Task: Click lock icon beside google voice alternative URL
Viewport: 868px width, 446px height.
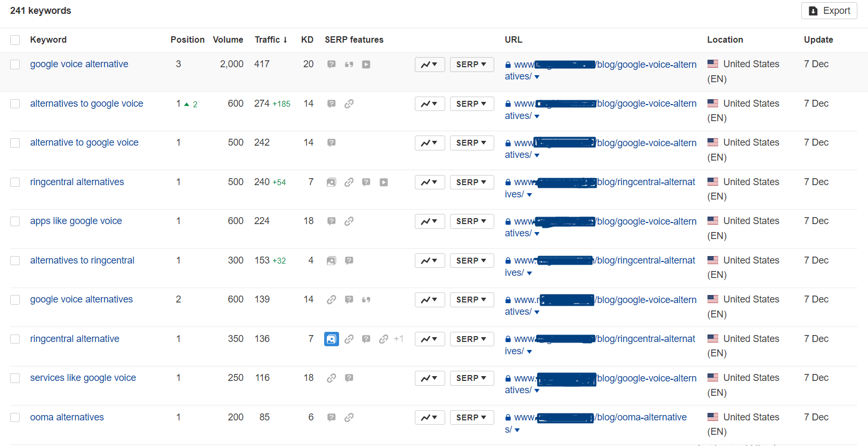Action: point(508,65)
